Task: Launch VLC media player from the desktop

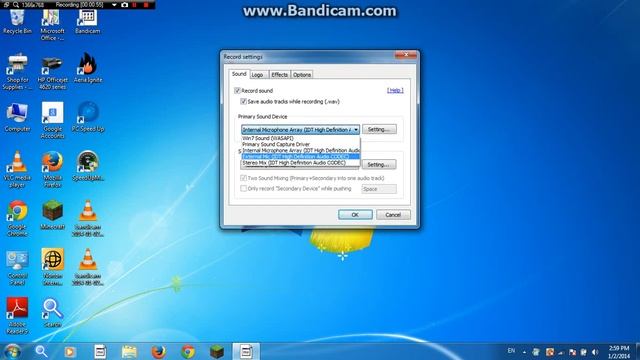Action: pyautogui.click(x=17, y=169)
